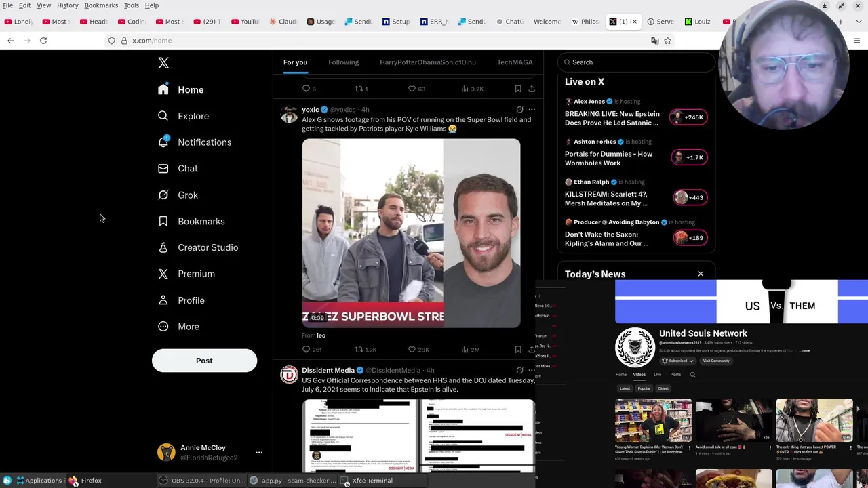Click Visit Community on United Souls Network

point(716,361)
